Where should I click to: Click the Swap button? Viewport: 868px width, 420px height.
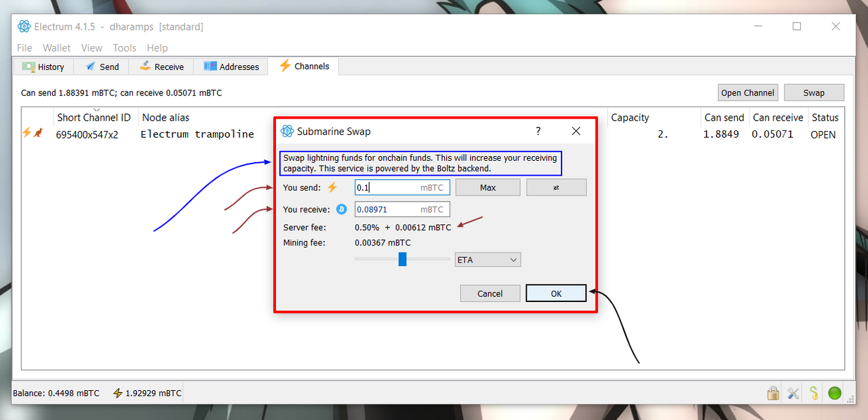pos(814,93)
